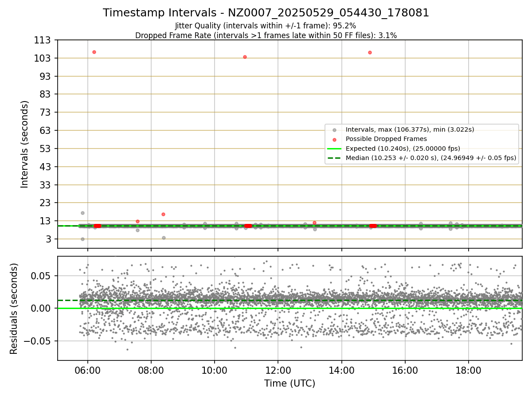Click the gray dot marker in the legend
The height and width of the screenshot is (399, 532).
click(x=334, y=130)
